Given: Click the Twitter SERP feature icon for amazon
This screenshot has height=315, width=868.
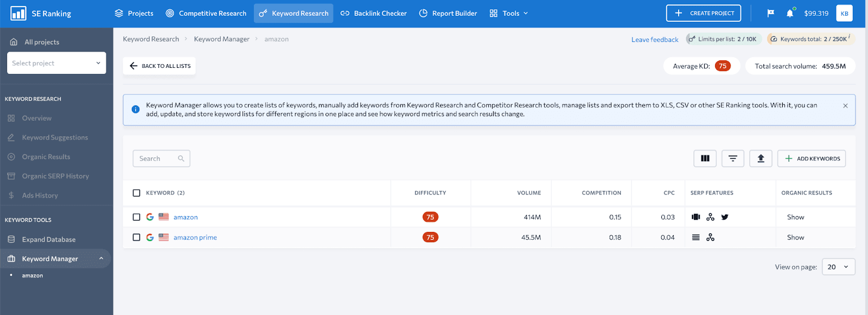Looking at the screenshot, I should (725, 217).
